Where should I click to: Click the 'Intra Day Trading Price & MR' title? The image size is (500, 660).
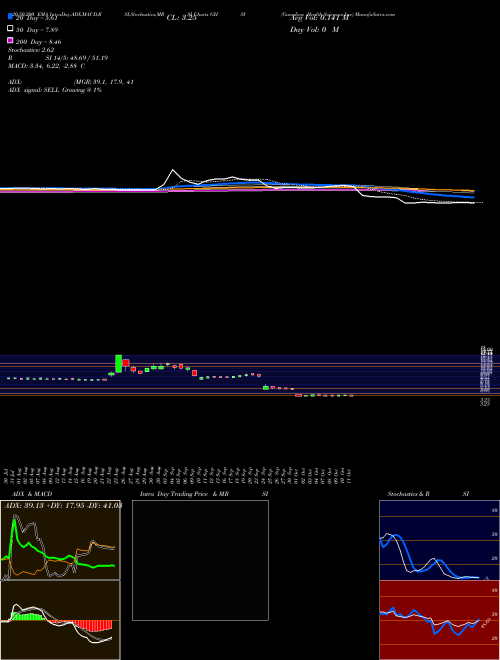point(184,494)
